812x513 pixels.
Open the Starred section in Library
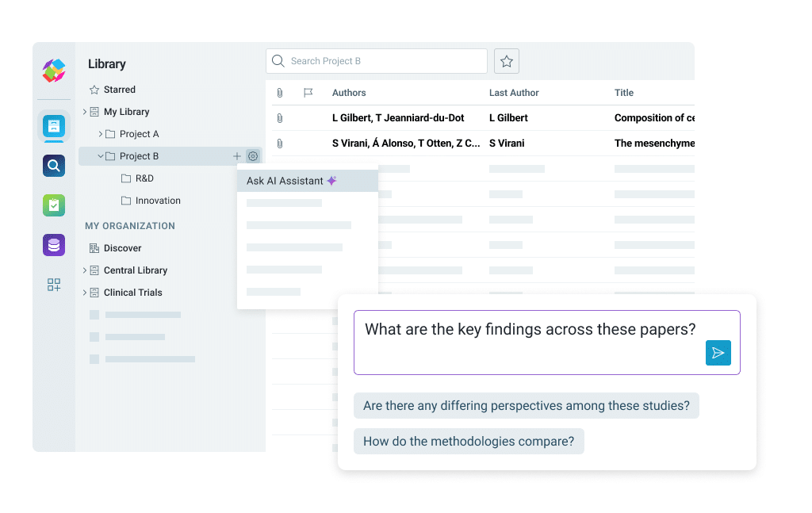click(119, 90)
